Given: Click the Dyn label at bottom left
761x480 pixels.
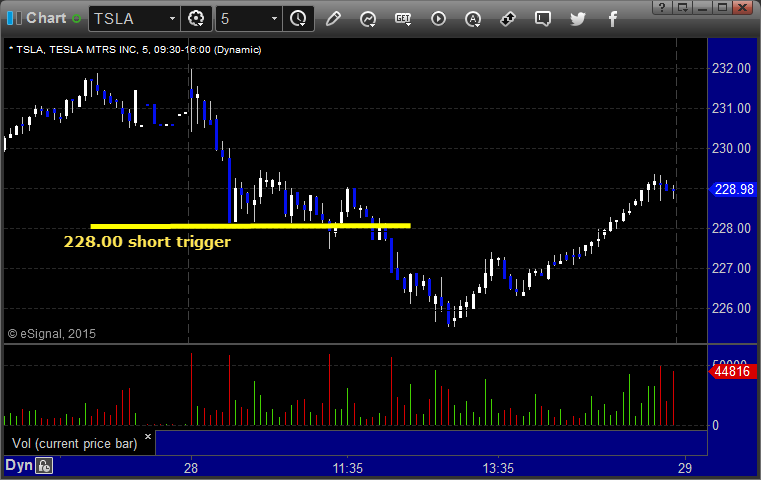Looking at the screenshot, I should point(18,465).
